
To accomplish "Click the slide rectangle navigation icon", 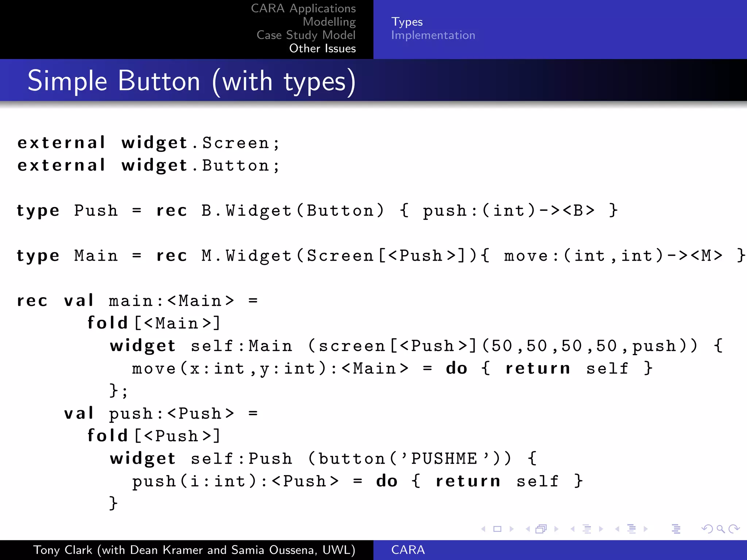I will [x=497, y=529].
